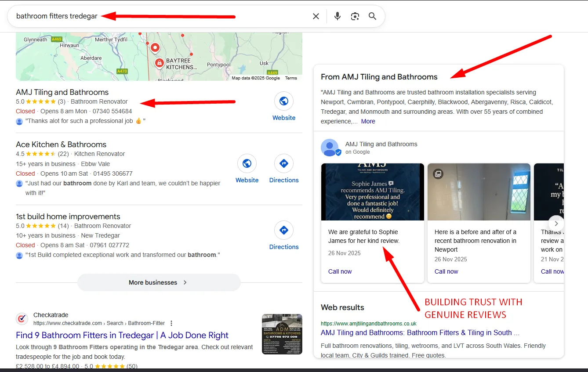Open Sophie James review post image

(x=373, y=192)
